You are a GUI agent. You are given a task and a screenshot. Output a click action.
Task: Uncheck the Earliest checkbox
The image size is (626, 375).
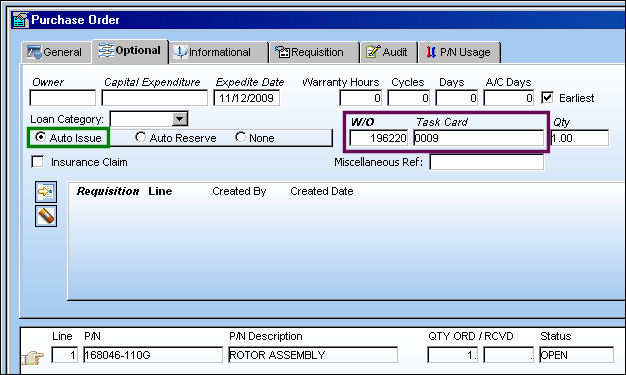tap(547, 97)
